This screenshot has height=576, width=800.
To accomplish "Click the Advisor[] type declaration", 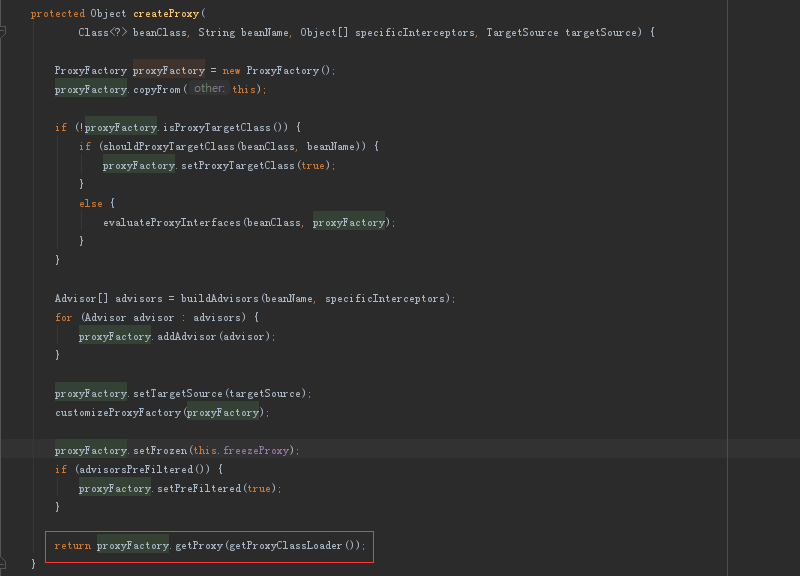I will [x=81, y=299].
